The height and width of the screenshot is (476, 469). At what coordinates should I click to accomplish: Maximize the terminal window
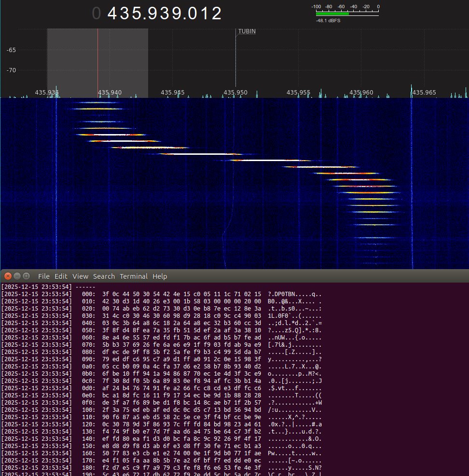(27, 276)
